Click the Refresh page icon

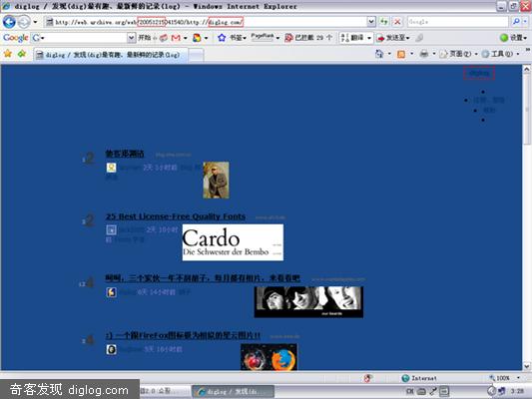383,22
